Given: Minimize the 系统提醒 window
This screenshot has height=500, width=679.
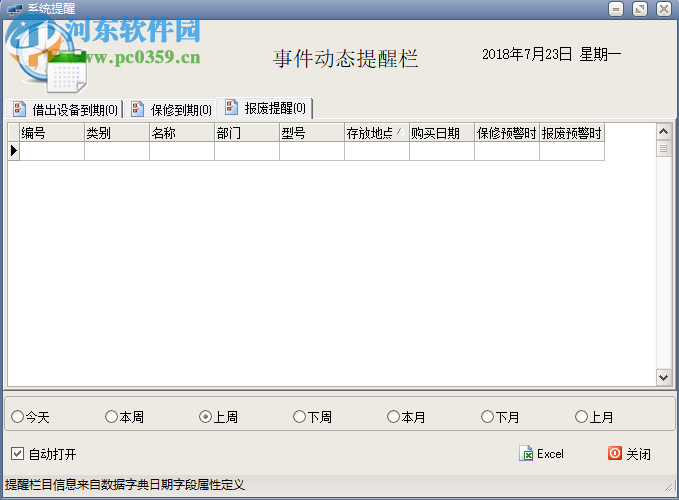Looking at the screenshot, I should click(x=616, y=9).
